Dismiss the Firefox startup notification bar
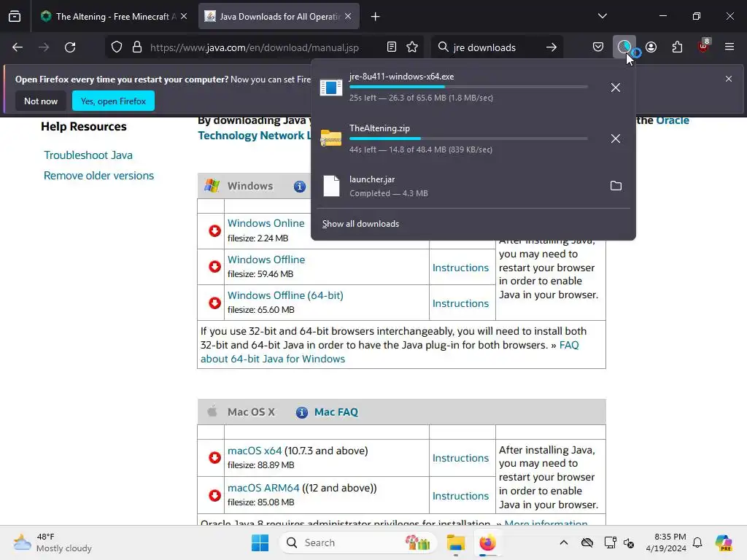 (729, 79)
